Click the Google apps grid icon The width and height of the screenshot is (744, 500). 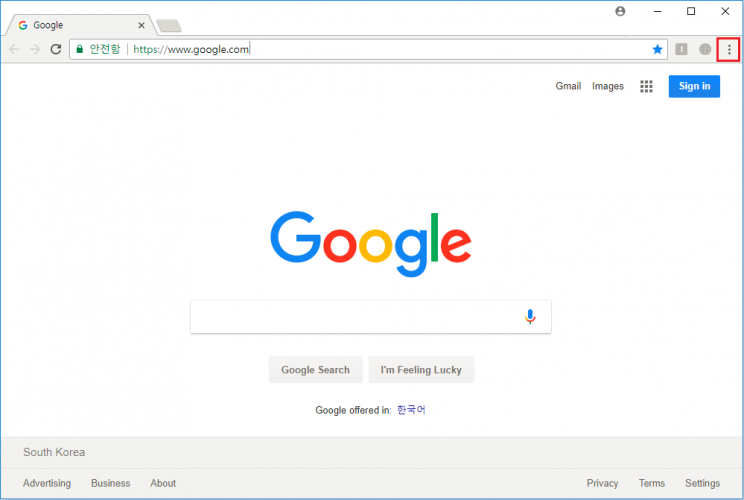point(646,86)
